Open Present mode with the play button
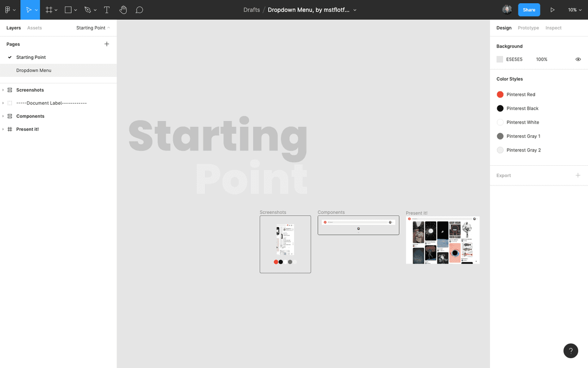This screenshot has width=588, height=368. (x=552, y=9)
